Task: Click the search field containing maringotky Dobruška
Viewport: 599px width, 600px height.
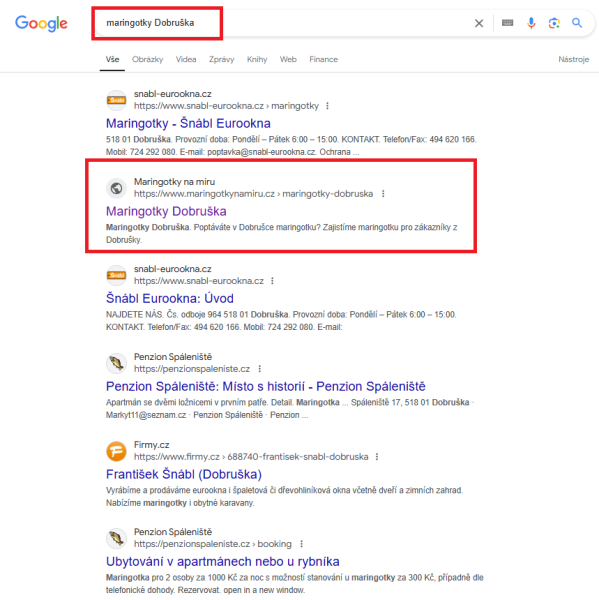Action: tap(283, 23)
